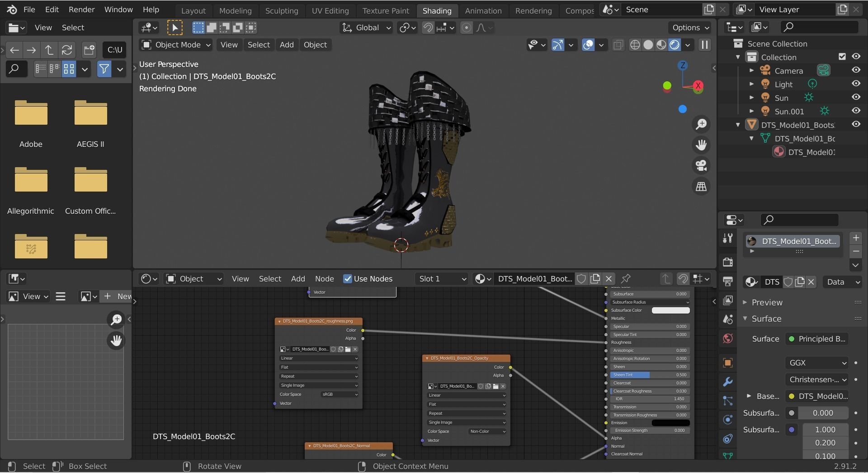
Task: Hide the Collection in outliner
Action: coord(856,56)
